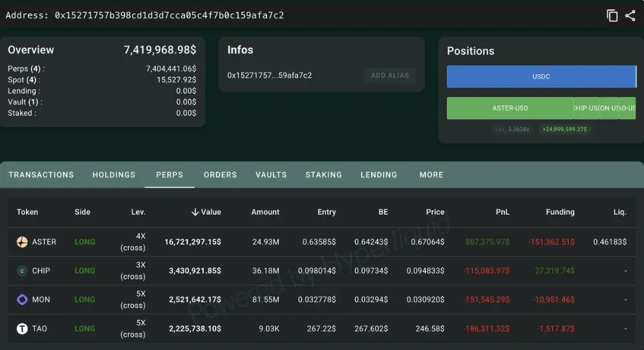Select the Perps tab
Screen dimensions: 644x350
coord(170,175)
